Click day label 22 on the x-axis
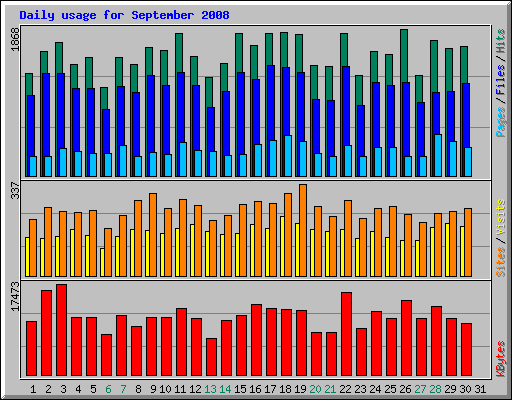Image resolution: width=512 pixels, height=400 pixels. pos(345,389)
